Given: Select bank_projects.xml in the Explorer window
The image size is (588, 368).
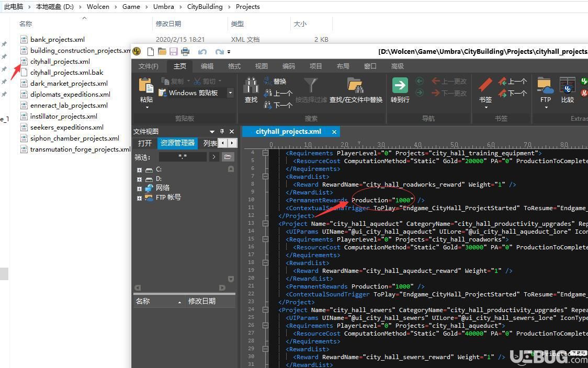Looking at the screenshot, I should [x=57, y=39].
